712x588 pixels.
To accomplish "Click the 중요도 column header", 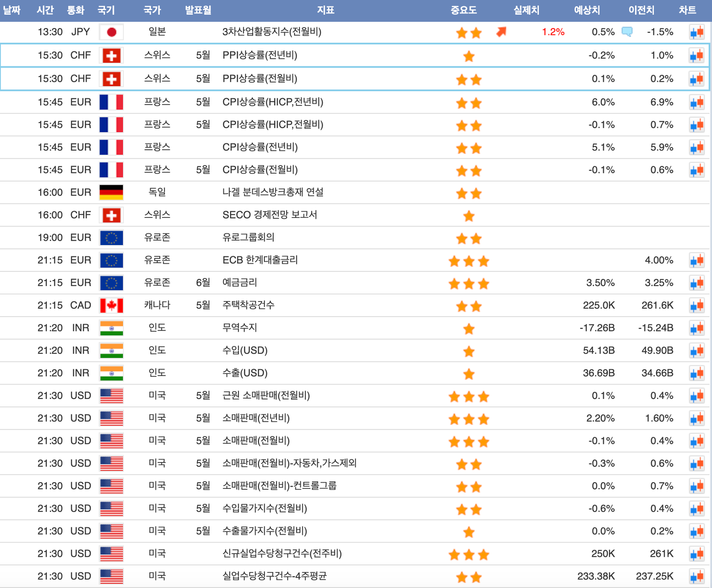I will 463,10.
